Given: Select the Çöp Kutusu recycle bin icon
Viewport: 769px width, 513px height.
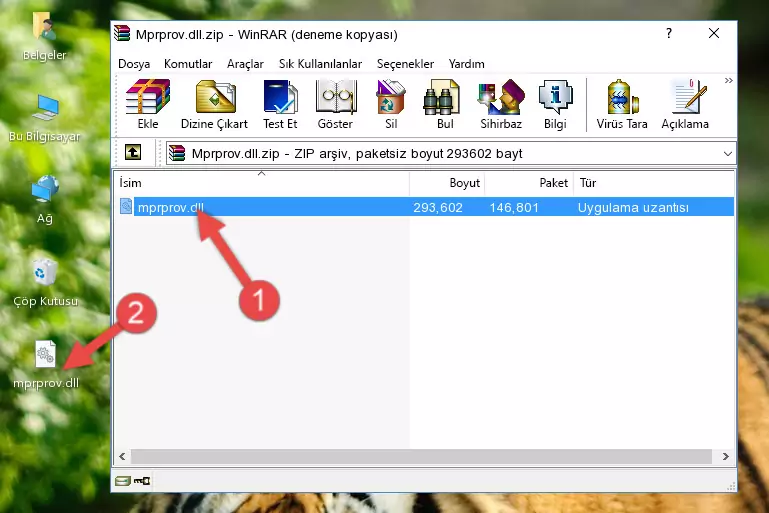Looking at the screenshot, I should pos(45,283).
